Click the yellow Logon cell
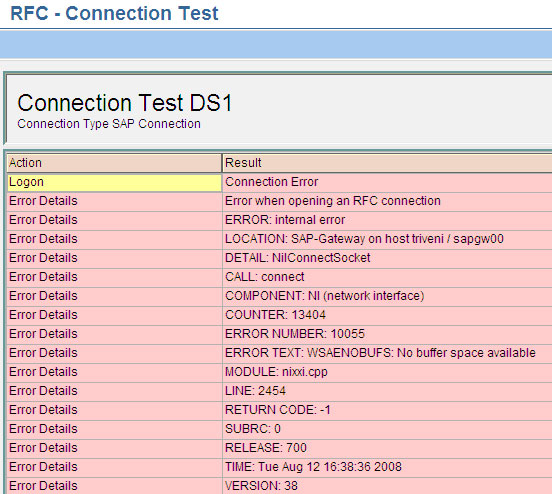Viewport: 552px width, 494px height. [114, 182]
